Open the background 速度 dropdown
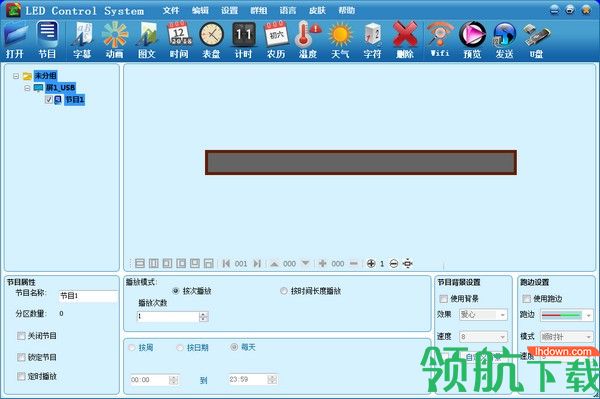This screenshot has width=600, height=399. click(x=483, y=337)
